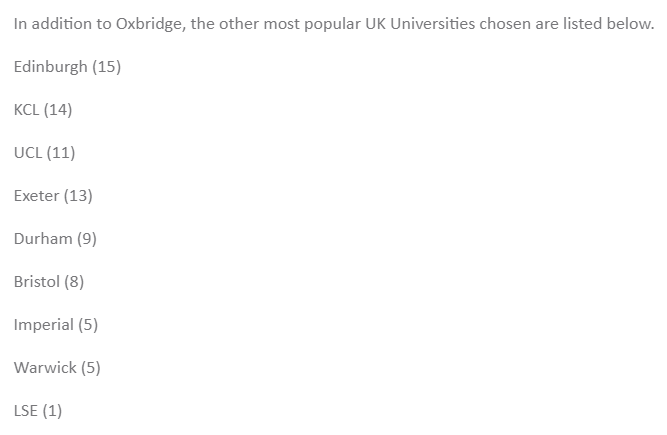Select the Bristol university name
The height and width of the screenshot is (435, 667).
(36, 282)
